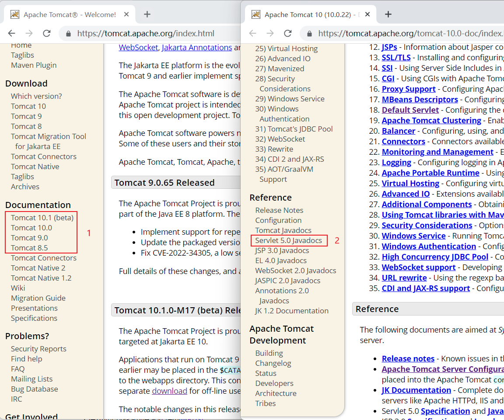
Task: Open Migration Guide link
Action: [38, 298]
